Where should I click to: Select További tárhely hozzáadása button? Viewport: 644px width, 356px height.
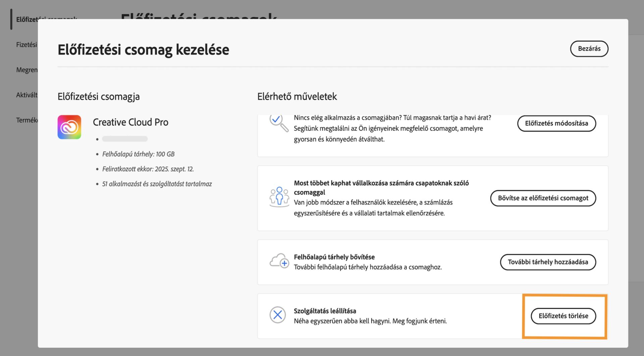point(548,262)
